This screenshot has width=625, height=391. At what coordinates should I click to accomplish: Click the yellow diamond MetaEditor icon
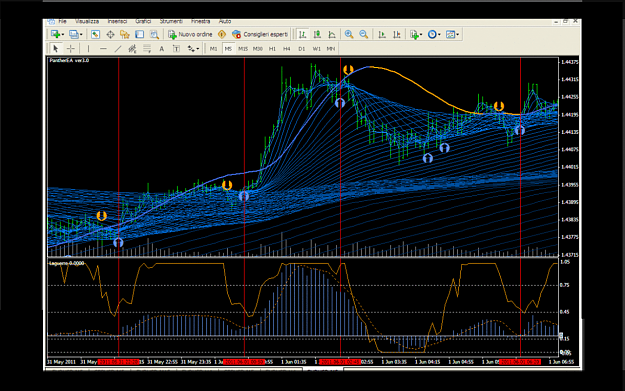pyautogui.click(x=222, y=35)
